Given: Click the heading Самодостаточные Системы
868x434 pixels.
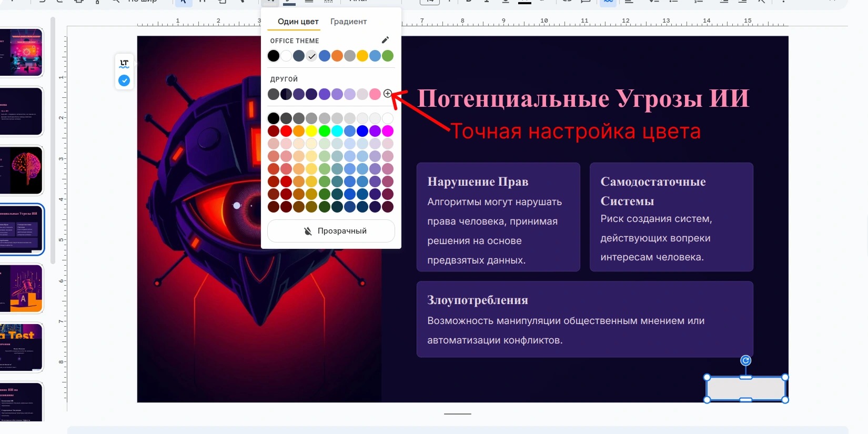Looking at the screenshot, I should click(x=653, y=191).
